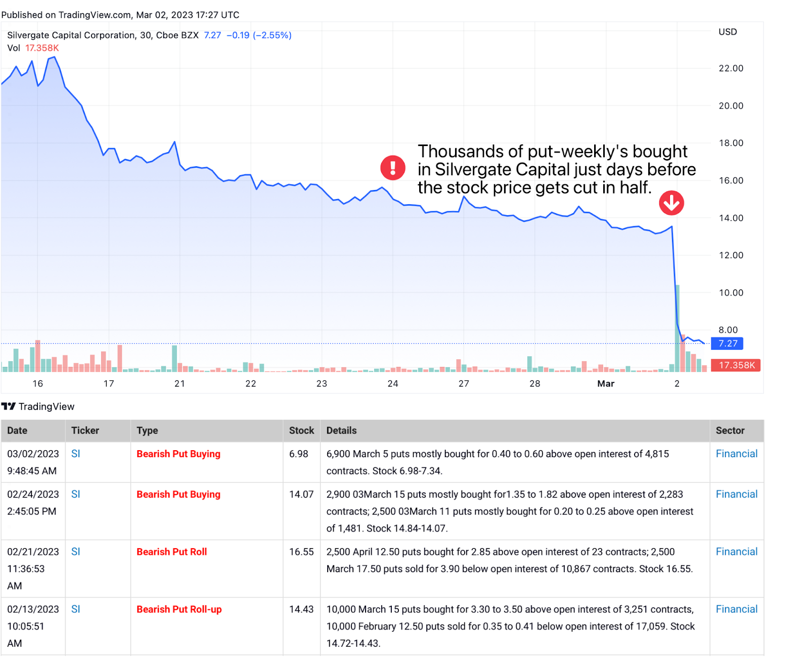
Task: Click the 18.00 price axis label
Action: click(731, 143)
